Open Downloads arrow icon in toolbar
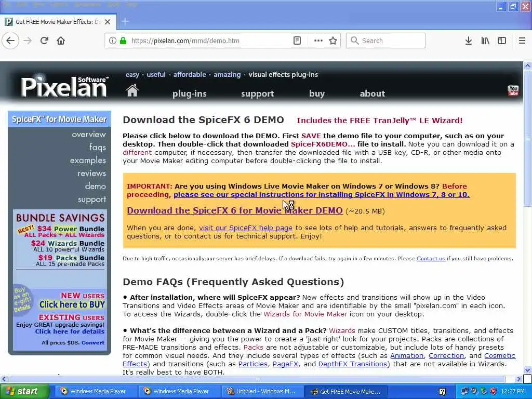Viewport: 532px width, 399px height. [468, 41]
